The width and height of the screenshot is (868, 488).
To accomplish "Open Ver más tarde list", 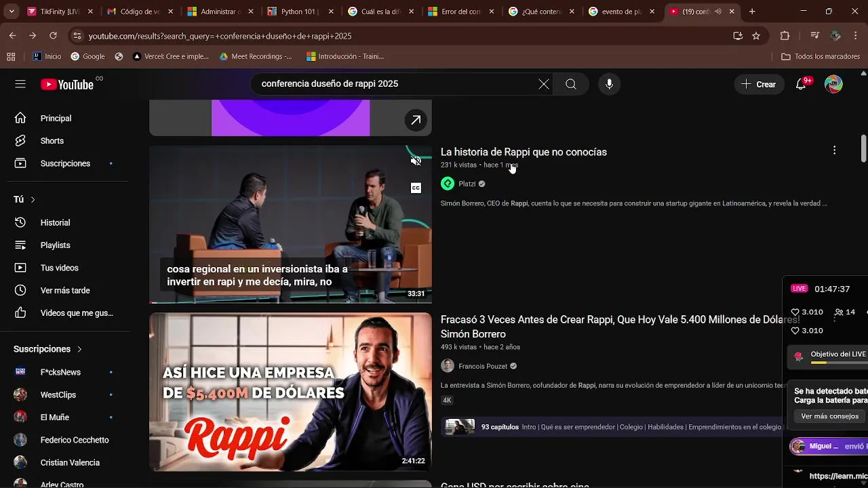I will pos(65,290).
